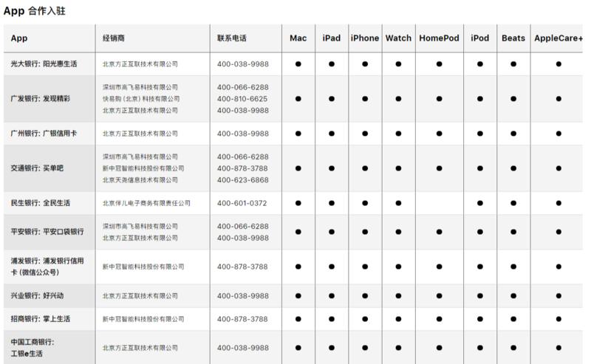591x364 pixels.
Task: Click the Mac dot for 光大银行
Action: (x=298, y=64)
